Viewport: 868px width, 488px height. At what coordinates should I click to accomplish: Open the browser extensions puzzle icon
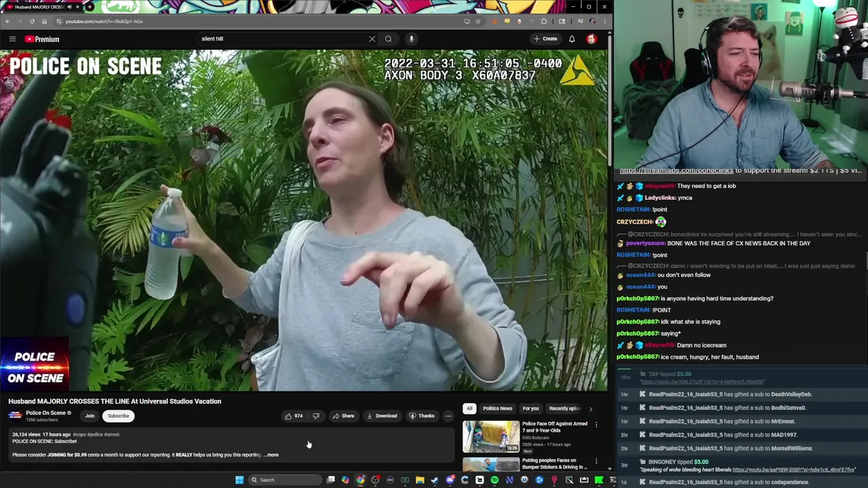[x=544, y=21]
